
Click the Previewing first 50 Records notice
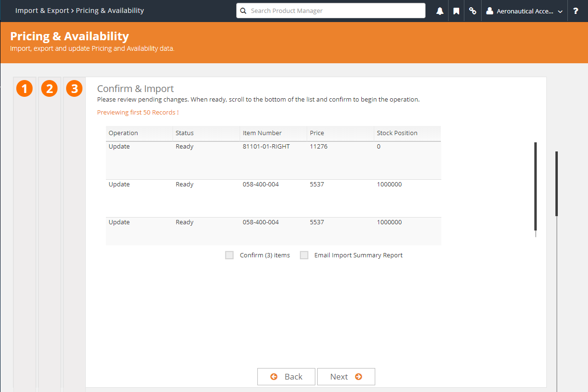pos(138,112)
